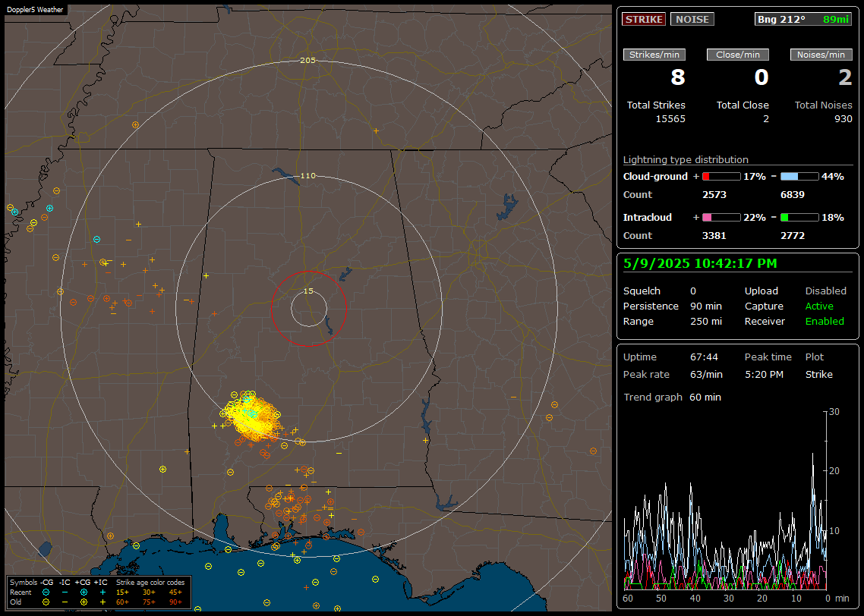
Task: Click the Peak rate value 63/min
Action: pos(706,374)
